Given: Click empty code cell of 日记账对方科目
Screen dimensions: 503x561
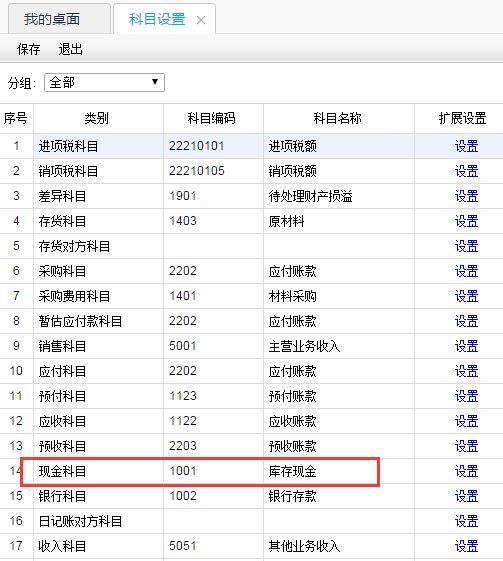Looking at the screenshot, I should (213, 521).
